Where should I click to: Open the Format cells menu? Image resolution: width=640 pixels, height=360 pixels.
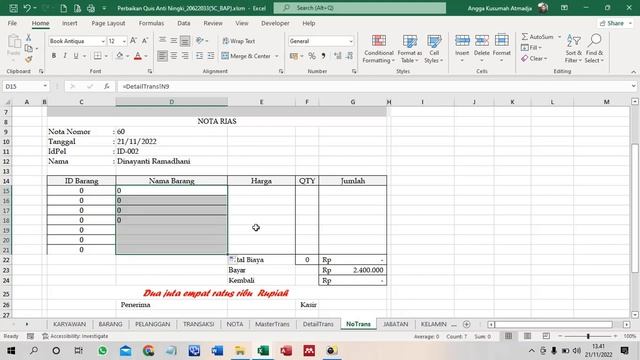click(x=502, y=49)
